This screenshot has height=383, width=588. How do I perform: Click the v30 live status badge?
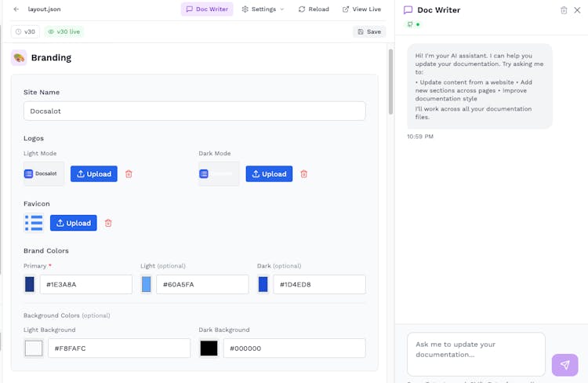pos(64,31)
